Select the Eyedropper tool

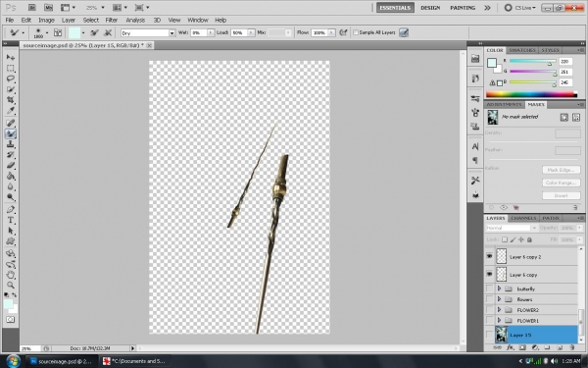point(11,111)
